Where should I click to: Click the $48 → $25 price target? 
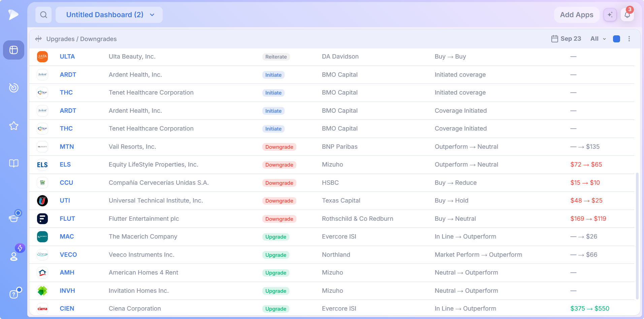click(586, 201)
